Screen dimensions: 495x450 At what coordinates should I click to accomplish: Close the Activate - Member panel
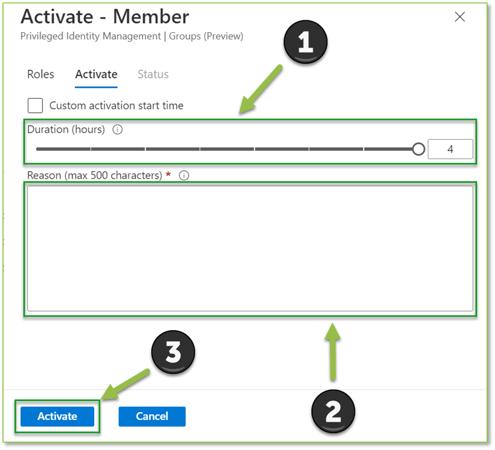click(460, 17)
